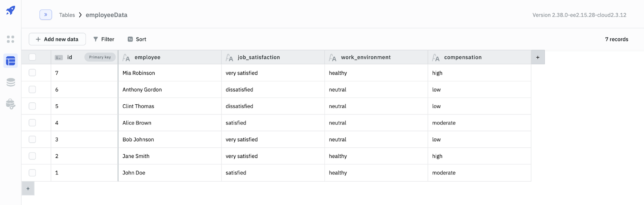Viewport: 644px width, 205px height.
Task: Click Mia Robinson's high compensation cell
Action: pyautogui.click(x=479, y=73)
